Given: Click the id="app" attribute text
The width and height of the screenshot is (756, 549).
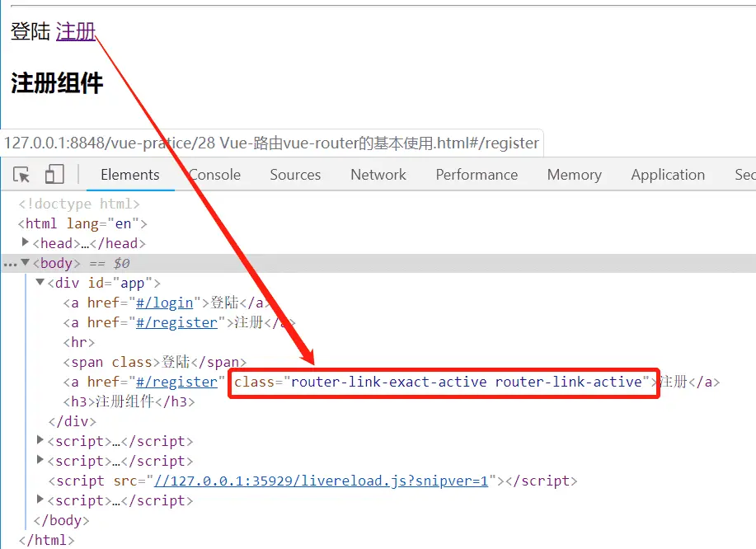Looking at the screenshot, I should pyautogui.click(x=120, y=283).
